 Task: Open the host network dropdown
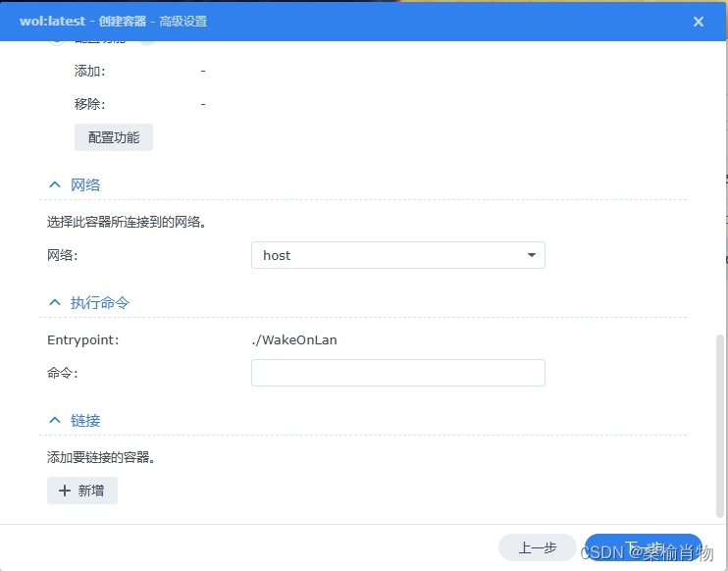pyautogui.click(x=398, y=255)
